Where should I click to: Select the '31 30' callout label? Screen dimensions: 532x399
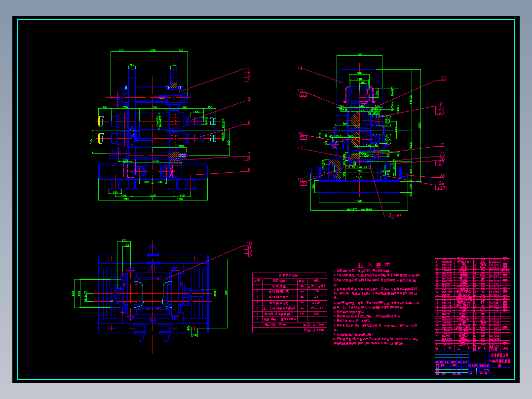click(x=395, y=216)
